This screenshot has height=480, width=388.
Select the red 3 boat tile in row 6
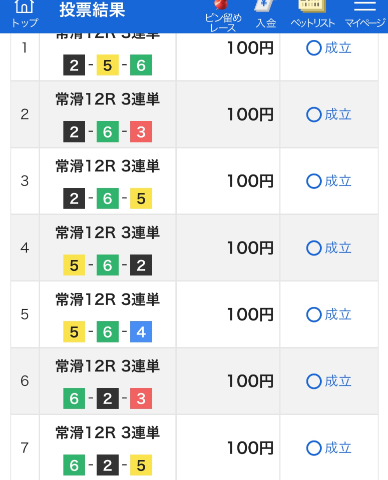coord(141,398)
